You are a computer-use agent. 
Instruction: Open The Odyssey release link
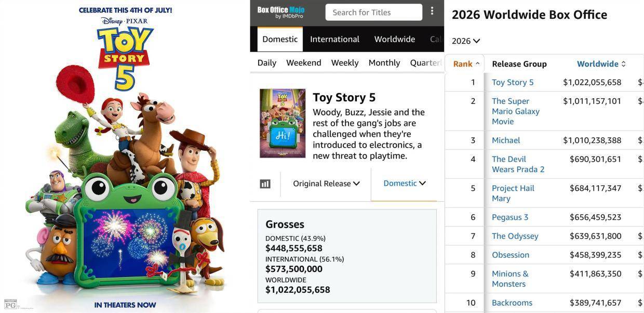tap(515, 236)
